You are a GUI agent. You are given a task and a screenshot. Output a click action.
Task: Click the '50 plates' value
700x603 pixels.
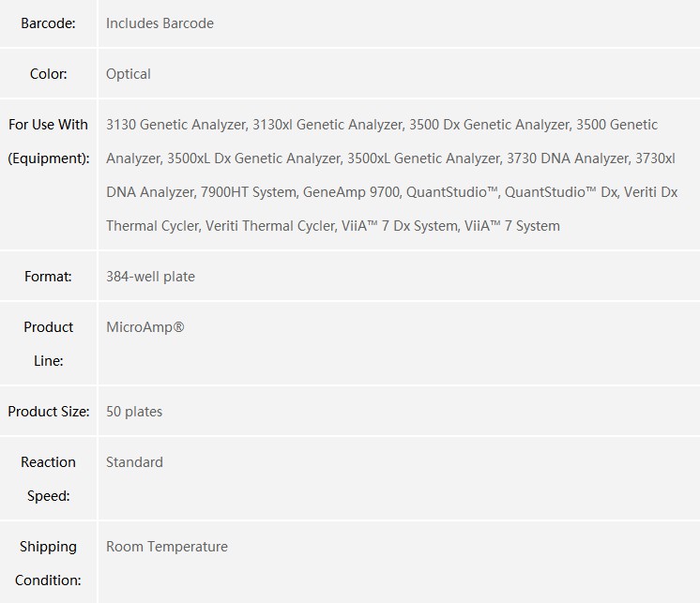coord(134,412)
